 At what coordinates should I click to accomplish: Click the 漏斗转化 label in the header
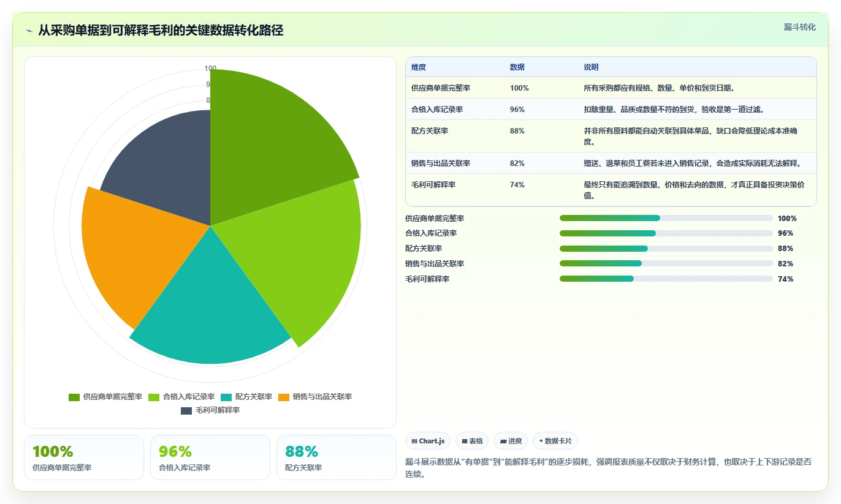(800, 27)
